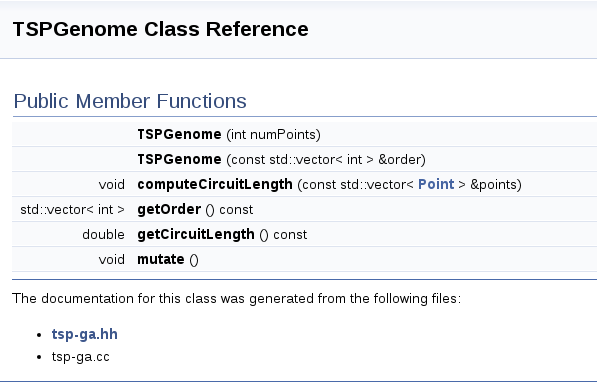
Task: Open the tsp-ga.hh file link
Action: pyautogui.click(x=85, y=334)
